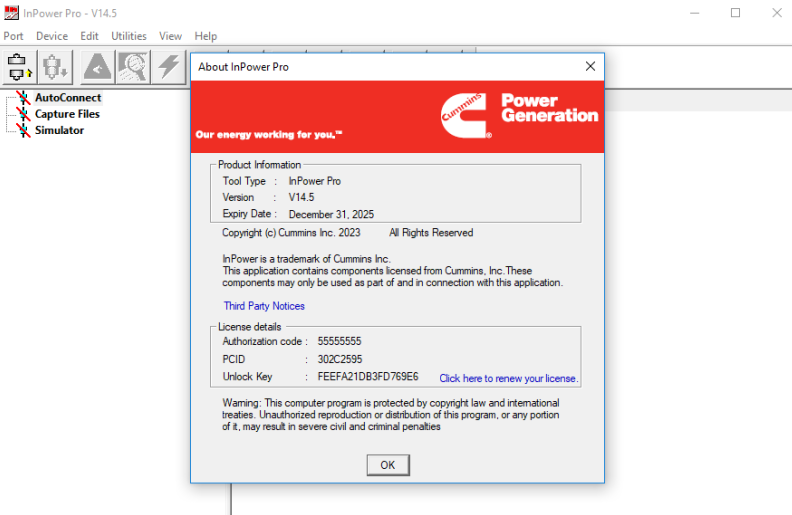
Task: Click the Cummins logo in the banner
Action: [465, 115]
